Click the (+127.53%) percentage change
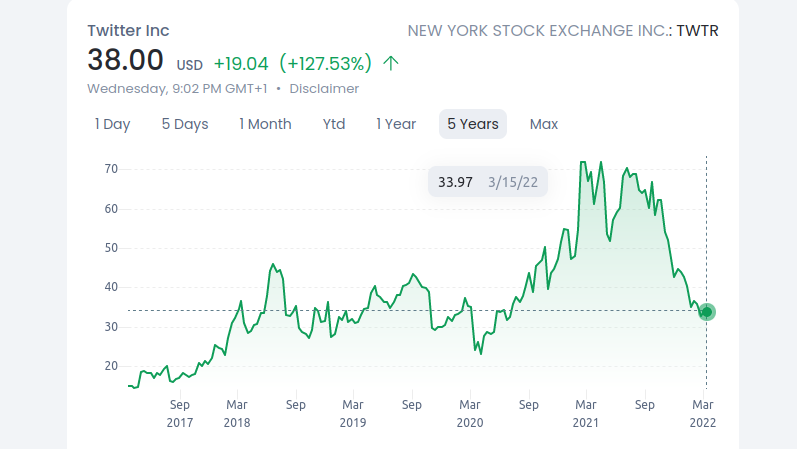The image size is (797, 449). click(326, 64)
